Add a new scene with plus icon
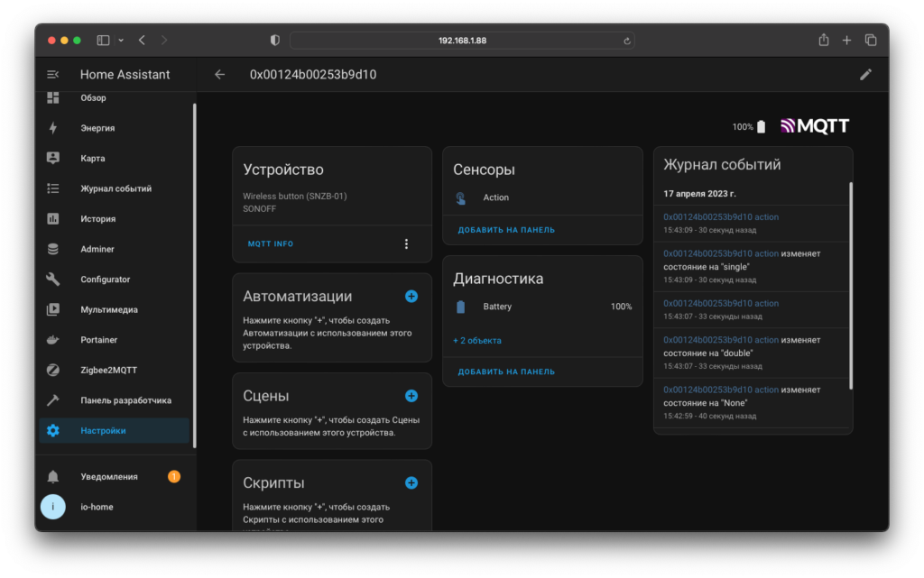Viewport: 924px width, 578px height. coord(411,396)
